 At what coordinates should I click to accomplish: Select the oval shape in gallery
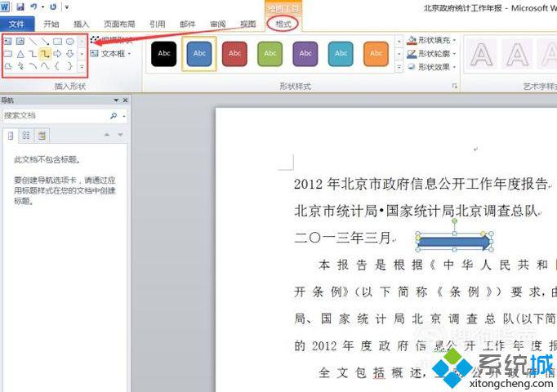pos(70,42)
